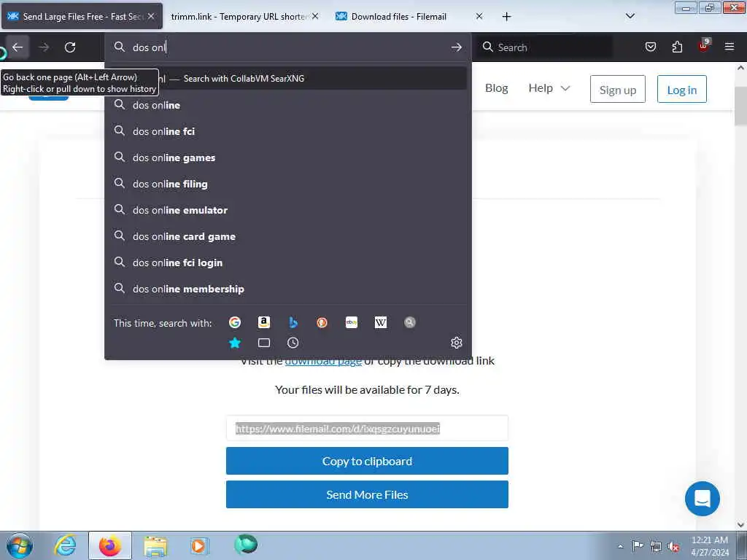This screenshot has height=560, width=747.
Task: Search this time with Amazon
Action: [264, 322]
